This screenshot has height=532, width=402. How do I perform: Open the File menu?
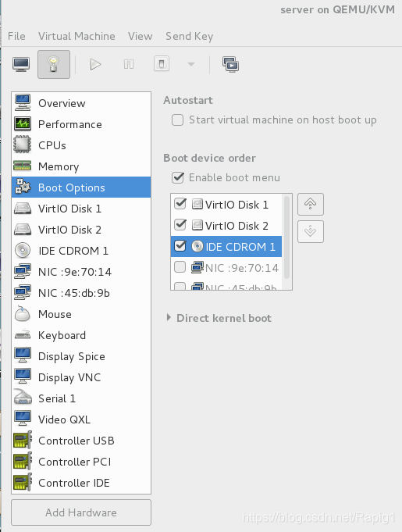(x=16, y=36)
